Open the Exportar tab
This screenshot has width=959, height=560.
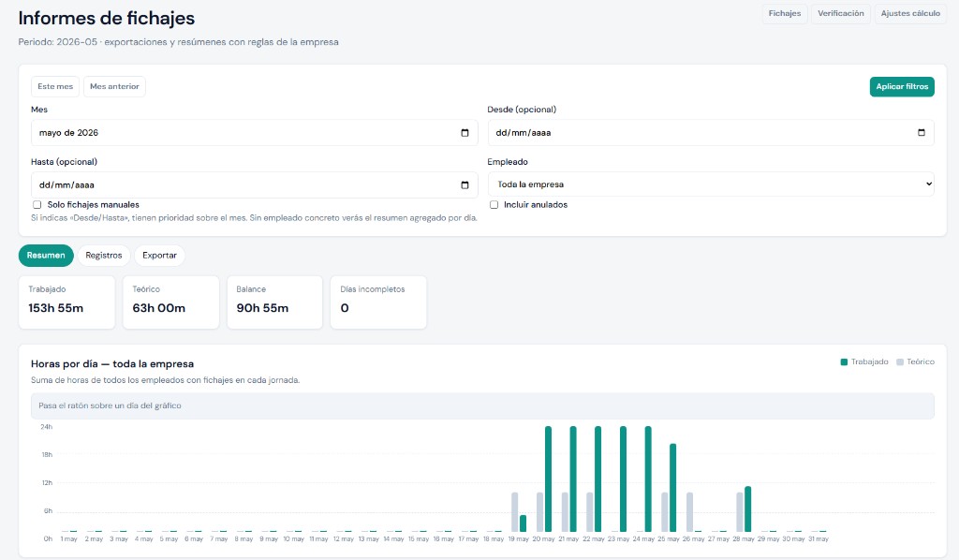click(x=159, y=256)
